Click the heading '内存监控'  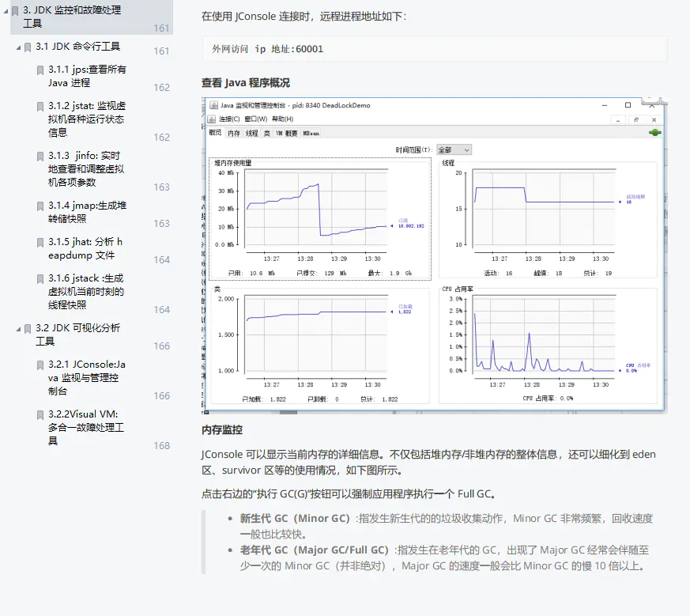point(222,429)
